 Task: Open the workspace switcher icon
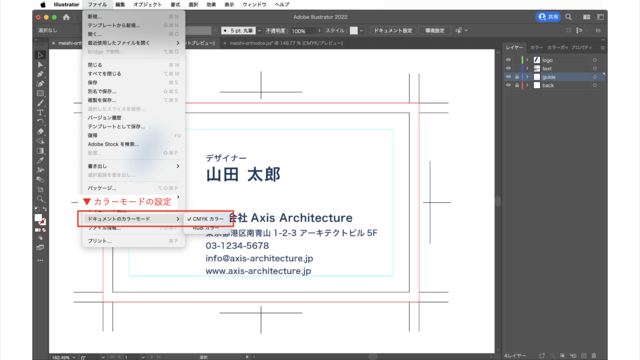[600, 17]
